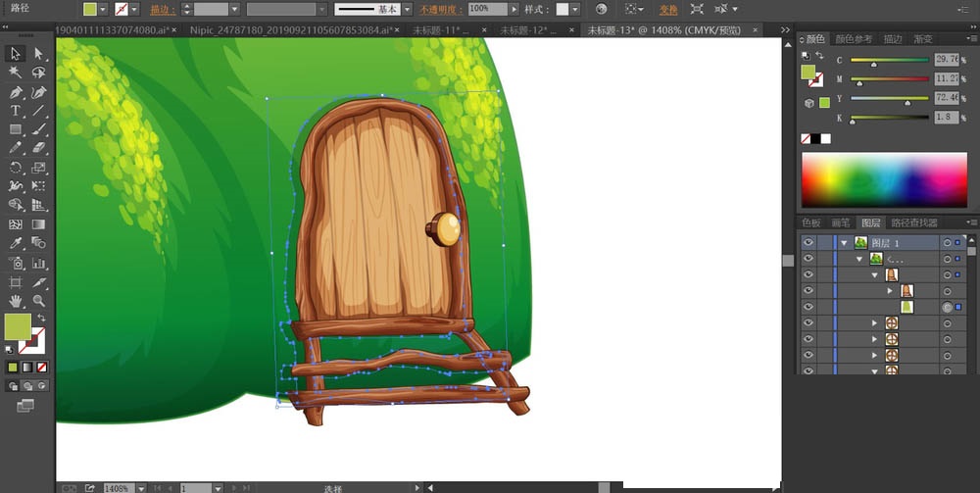Select the Zoom magnifier tool
Screen dimensions: 980x493
click(x=39, y=301)
